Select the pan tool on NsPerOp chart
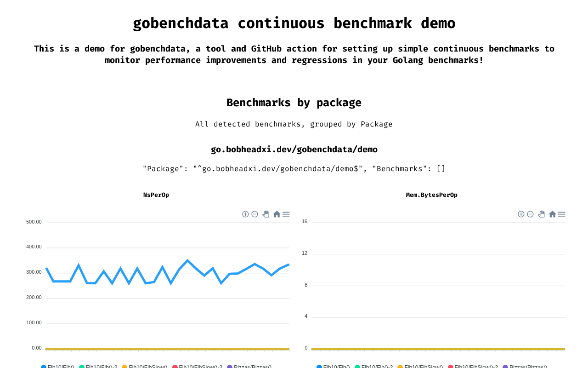This screenshot has width=588, height=368. [x=266, y=214]
